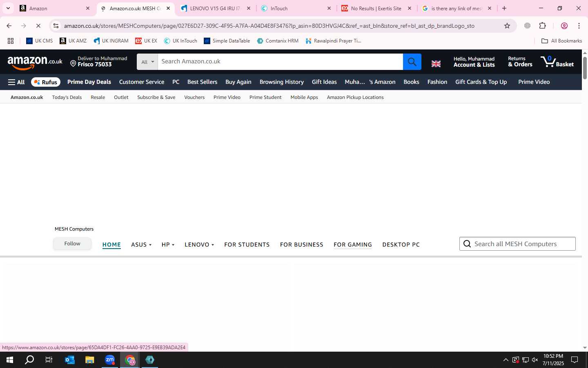The height and width of the screenshot is (368, 588).
Task: Open the Chrome extensions puzzle icon
Action: tap(543, 26)
